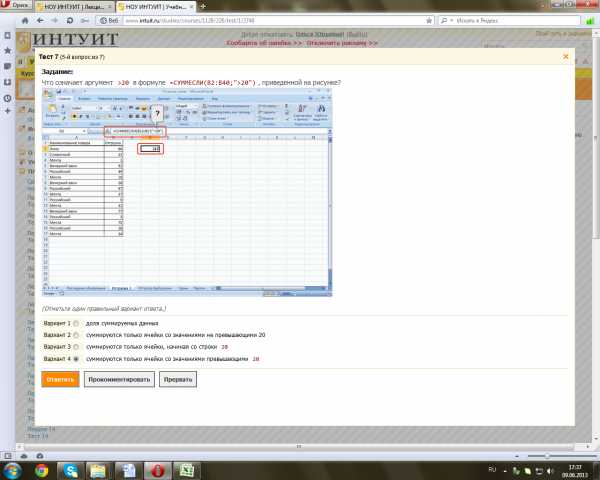Click the text суммируются только ячейки со значениями превышающими 20
The height and width of the screenshot is (480, 600).
click(x=173, y=359)
